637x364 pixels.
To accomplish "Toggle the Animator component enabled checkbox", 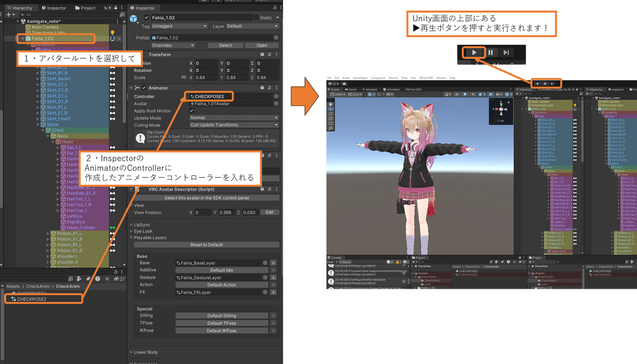I will (144, 88).
